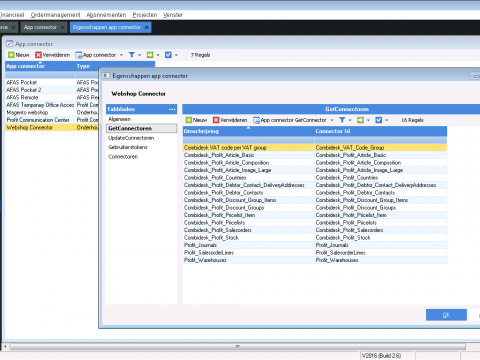Select Profit_Journals description cell
Image resolution: width=480 pixels, height=360 pixels.
pos(248,245)
